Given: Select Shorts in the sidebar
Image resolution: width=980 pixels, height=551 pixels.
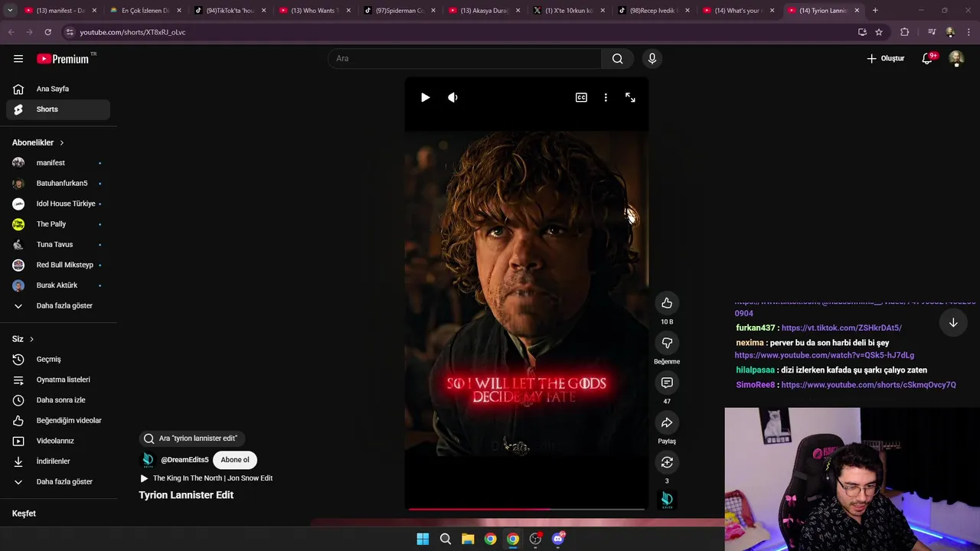Looking at the screenshot, I should [58, 109].
